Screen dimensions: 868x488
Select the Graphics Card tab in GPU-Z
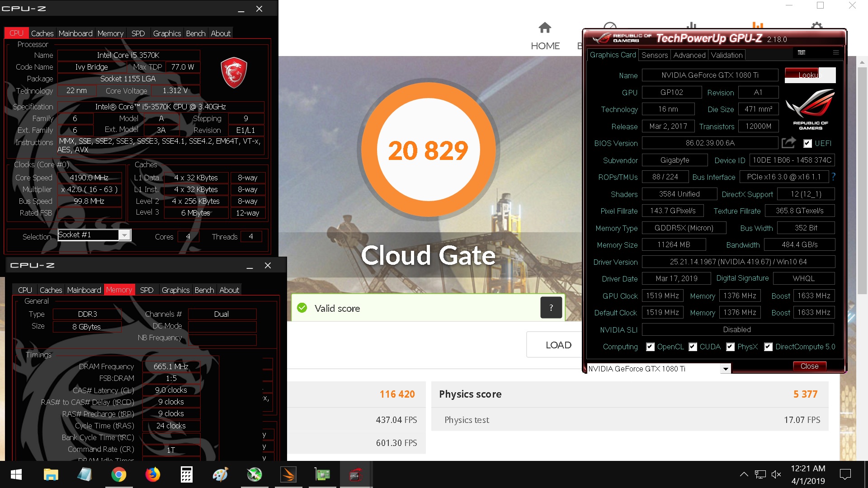(x=613, y=55)
